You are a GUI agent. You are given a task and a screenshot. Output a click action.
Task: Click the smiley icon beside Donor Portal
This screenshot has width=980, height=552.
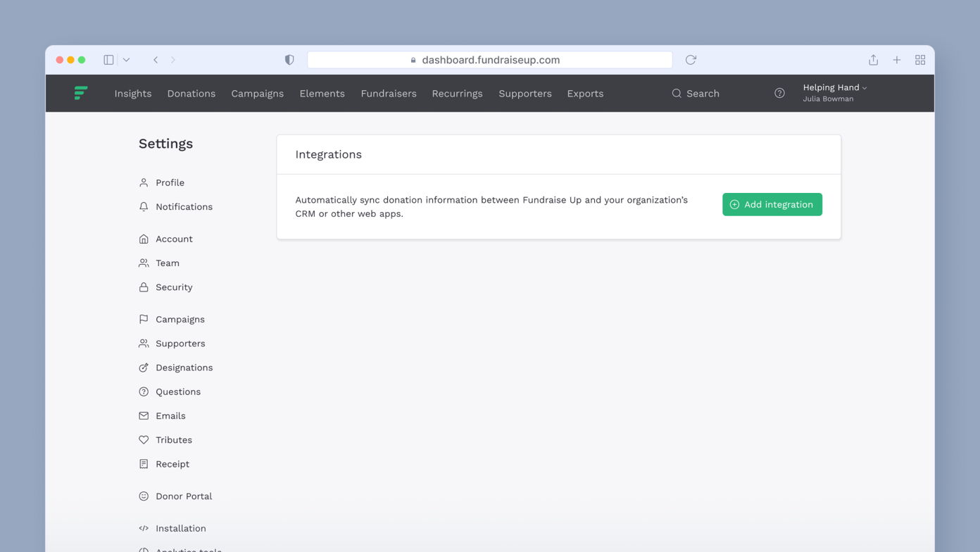[x=144, y=496]
